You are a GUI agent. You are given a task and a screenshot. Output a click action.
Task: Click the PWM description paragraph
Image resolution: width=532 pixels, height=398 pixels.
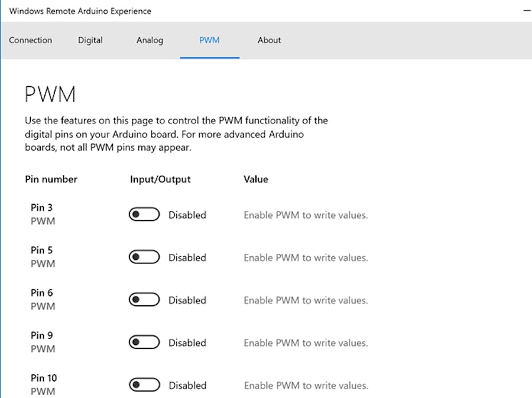click(176, 134)
